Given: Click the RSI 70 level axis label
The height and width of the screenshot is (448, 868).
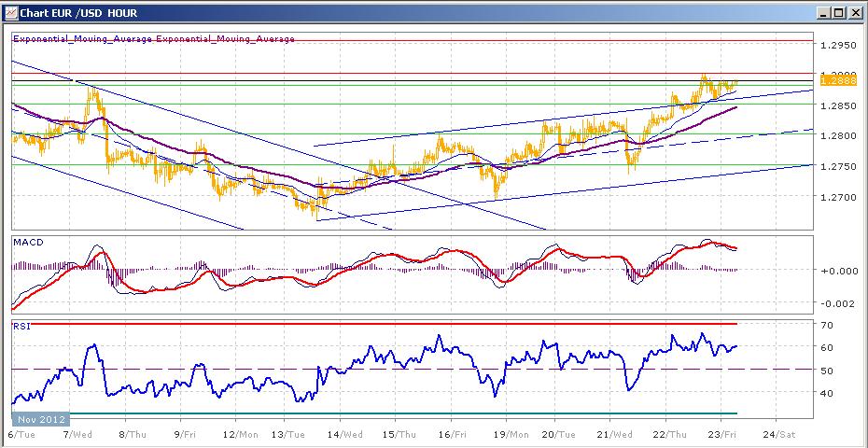Looking at the screenshot, I should coord(826,326).
